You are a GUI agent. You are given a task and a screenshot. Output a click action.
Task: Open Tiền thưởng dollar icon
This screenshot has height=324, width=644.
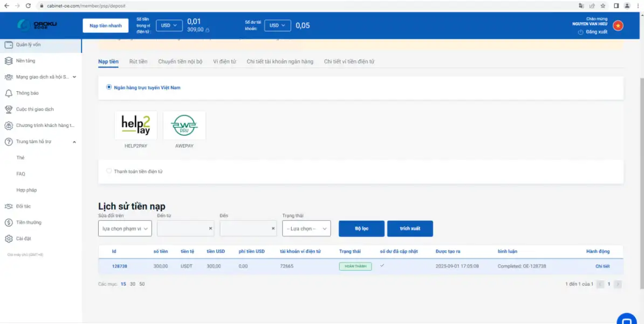point(9,222)
